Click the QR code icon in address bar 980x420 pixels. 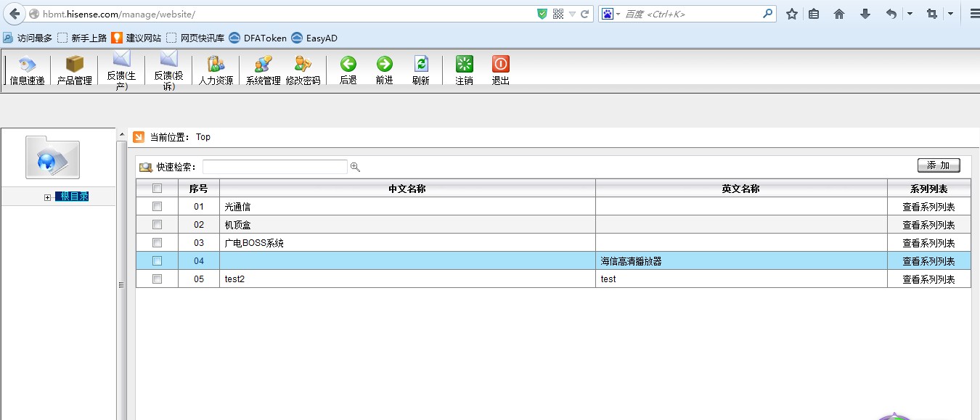point(558,14)
